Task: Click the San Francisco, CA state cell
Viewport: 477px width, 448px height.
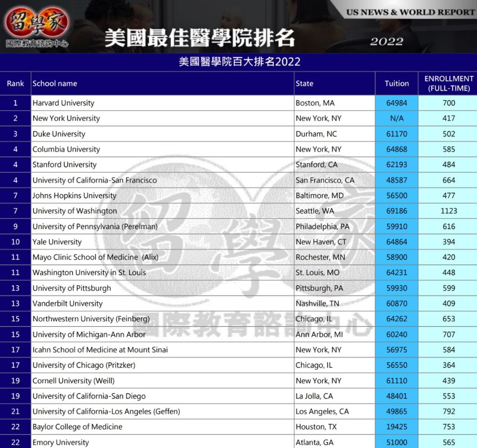Action: tap(334, 180)
